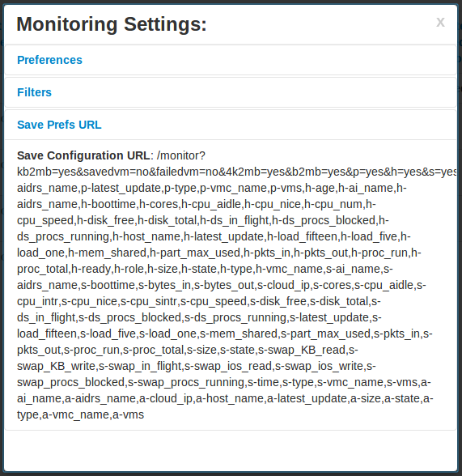This screenshot has width=462, height=476.
Task: Click the /monitor? path text
Action: pos(181,155)
